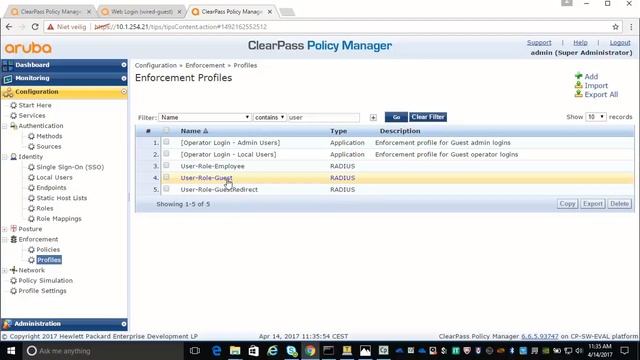Screen dimensions: 640x360
Task: Expand the Posture tree node
Action: tap(5, 229)
